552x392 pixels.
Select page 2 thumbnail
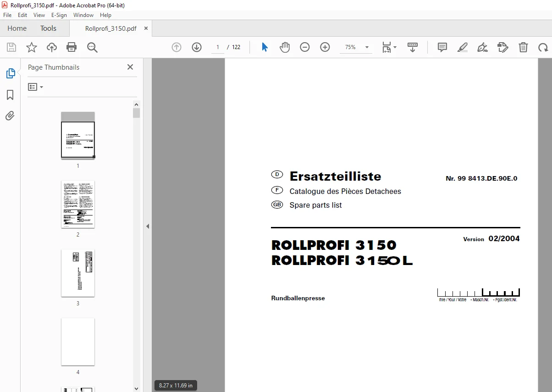(x=78, y=204)
